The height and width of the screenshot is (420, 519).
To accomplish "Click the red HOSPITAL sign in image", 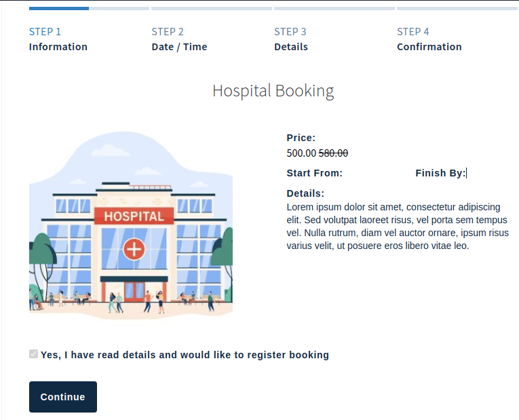I will click(134, 216).
